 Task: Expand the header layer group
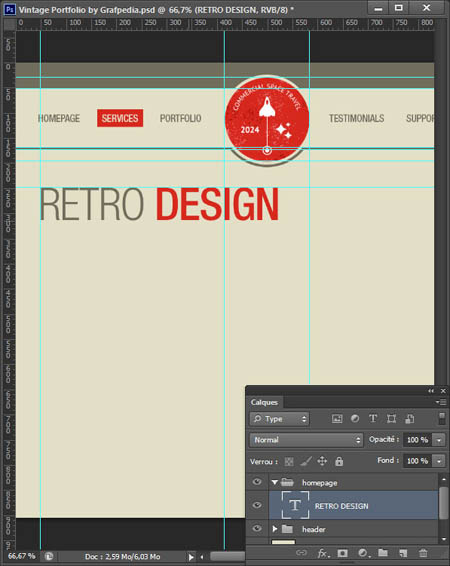(275, 529)
